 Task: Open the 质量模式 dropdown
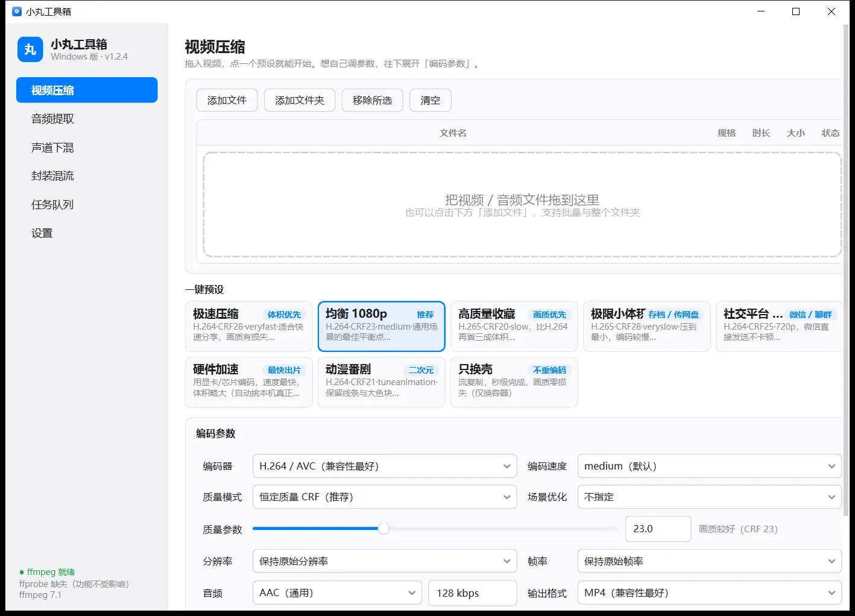click(x=385, y=497)
